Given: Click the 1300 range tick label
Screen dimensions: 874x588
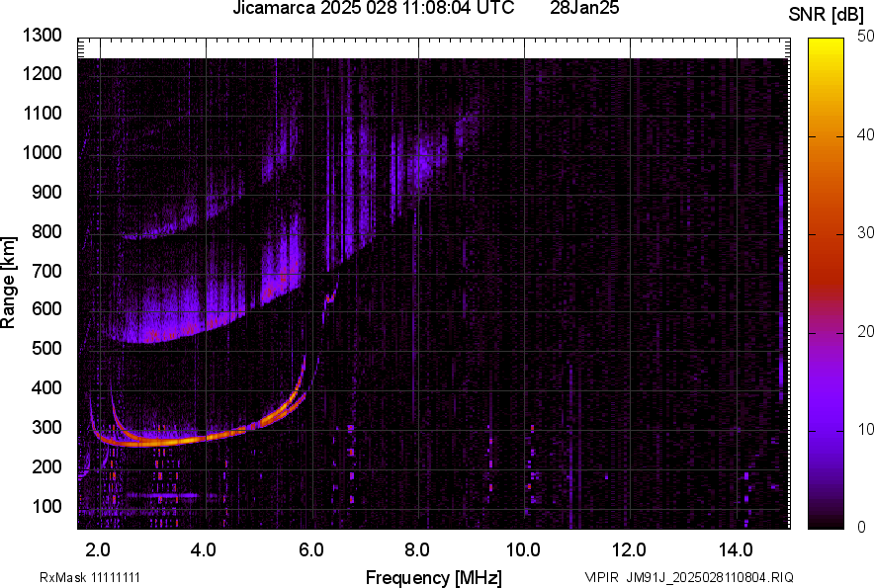Looking at the screenshot, I should point(45,37).
